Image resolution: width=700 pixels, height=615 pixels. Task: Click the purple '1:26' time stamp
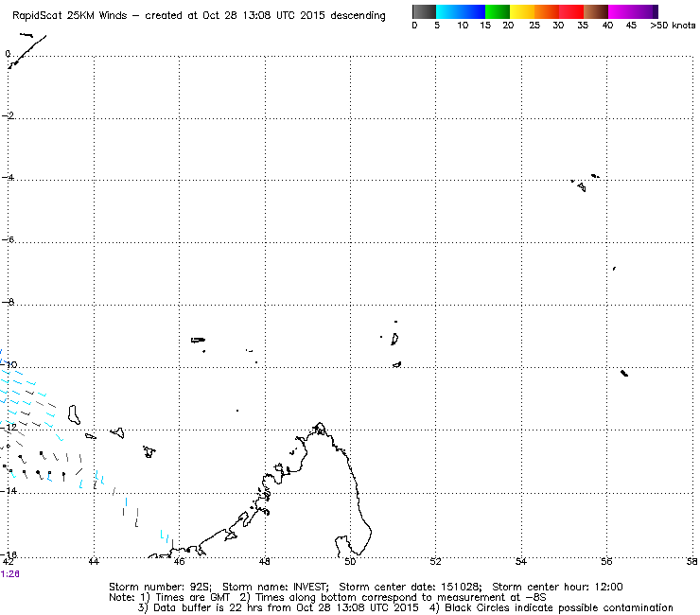click(9, 574)
